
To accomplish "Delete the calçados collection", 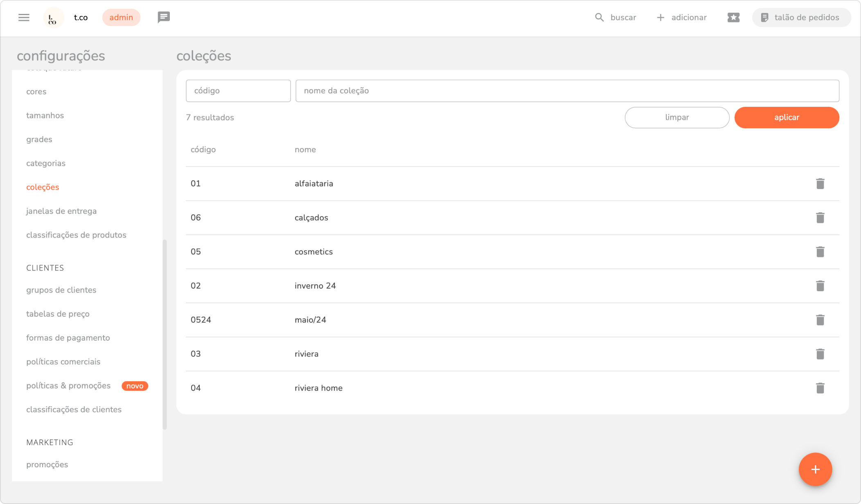I will tap(820, 218).
